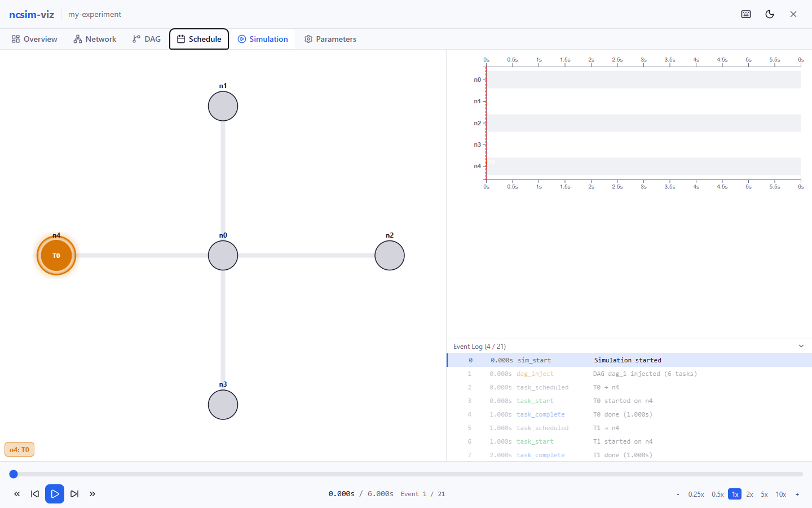Collapse the Event Log panel chevron

801,346
